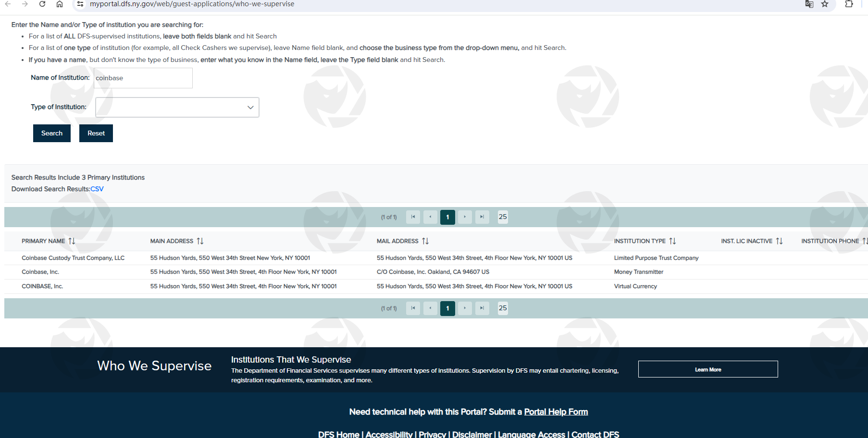Sort by Inst. Lic Inactive column arrows
868x438 pixels.
click(x=779, y=241)
